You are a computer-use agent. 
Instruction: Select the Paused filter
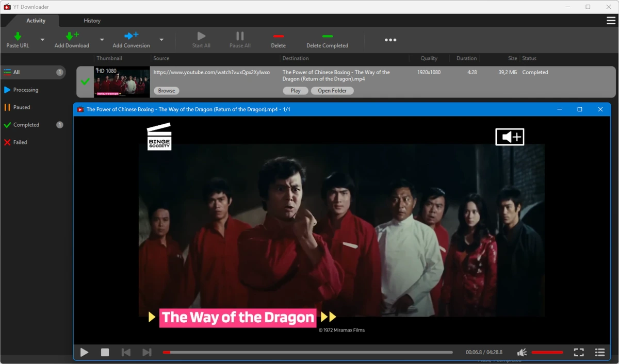point(33,107)
